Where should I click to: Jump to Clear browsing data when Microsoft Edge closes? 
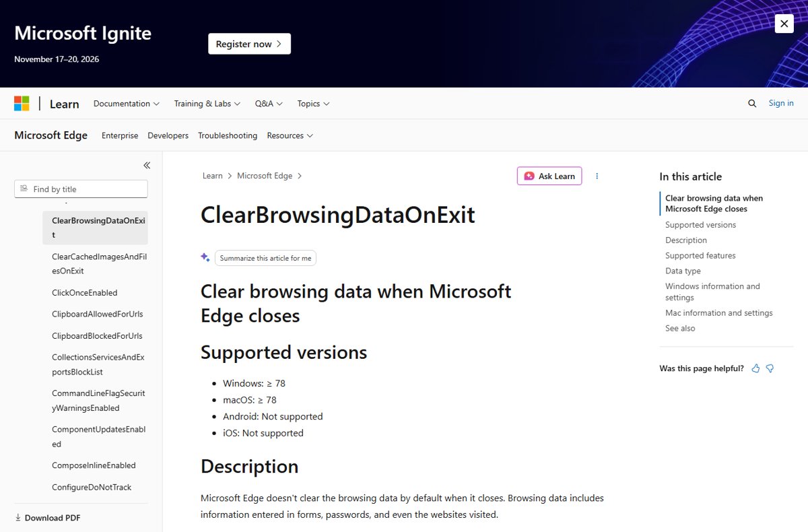714,203
